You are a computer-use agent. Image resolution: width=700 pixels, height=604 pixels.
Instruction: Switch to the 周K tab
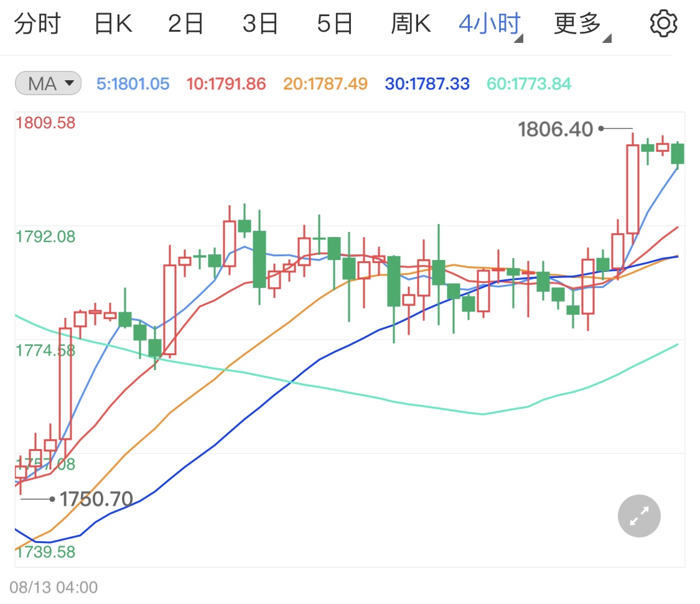[x=411, y=24]
